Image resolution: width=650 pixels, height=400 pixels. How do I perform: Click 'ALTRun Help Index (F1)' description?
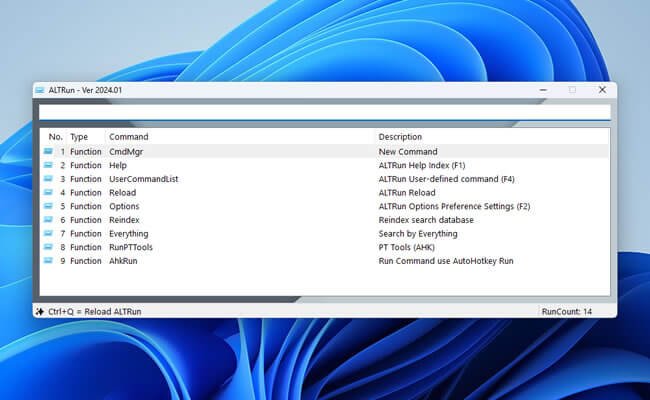(422, 165)
